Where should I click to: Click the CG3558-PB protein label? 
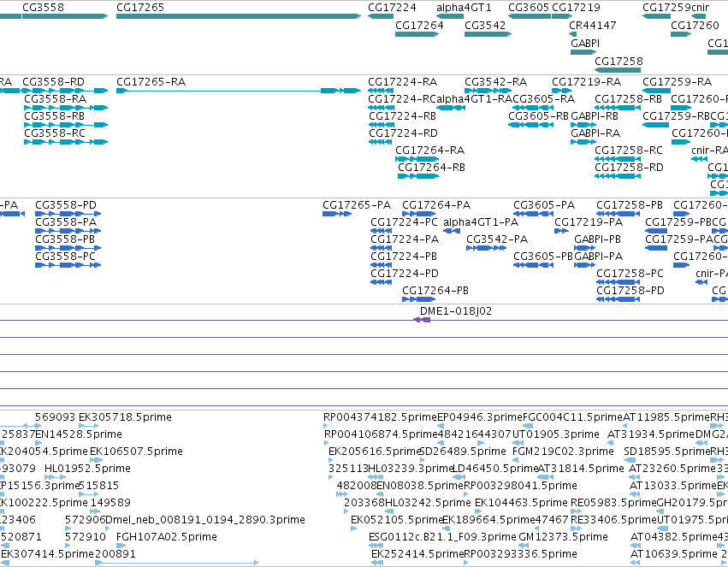tap(65, 239)
